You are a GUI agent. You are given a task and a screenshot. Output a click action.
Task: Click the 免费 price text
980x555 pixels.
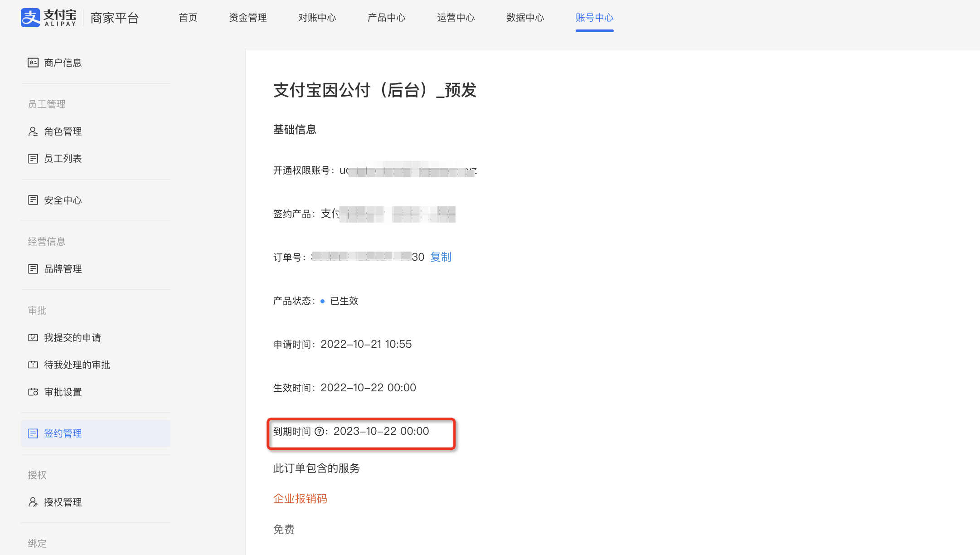point(284,529)
